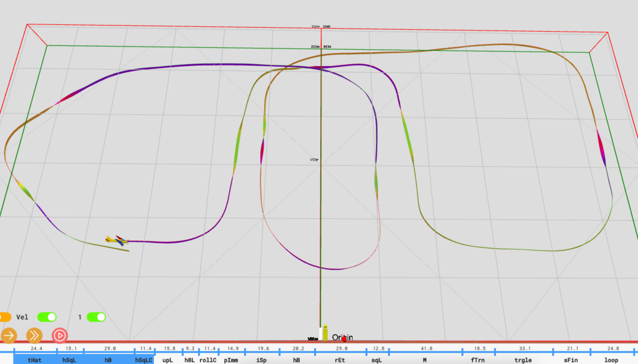Viewport: 638px width, 364px height.
Task: Select the iSp maneuver segment
Action: 262,360
